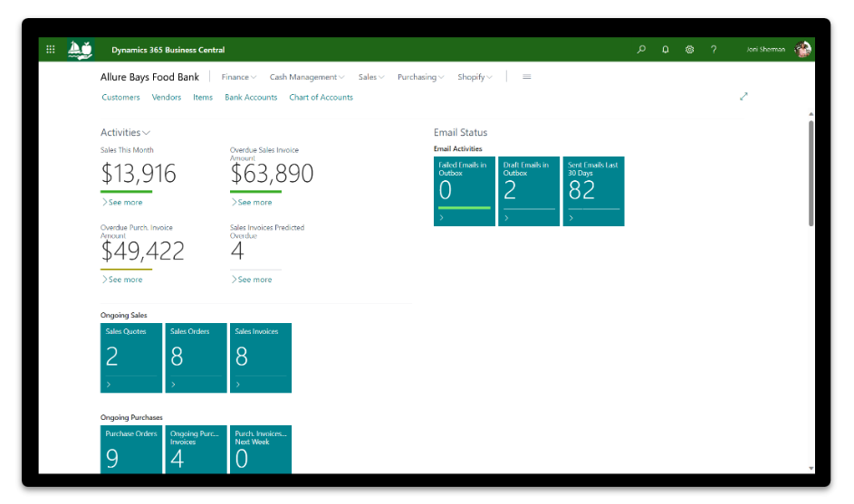Click the $49,422 overdue purchase amount
The width and height of the screenshot is (854, 504).
pyautogui.click(x=143, y=251)
